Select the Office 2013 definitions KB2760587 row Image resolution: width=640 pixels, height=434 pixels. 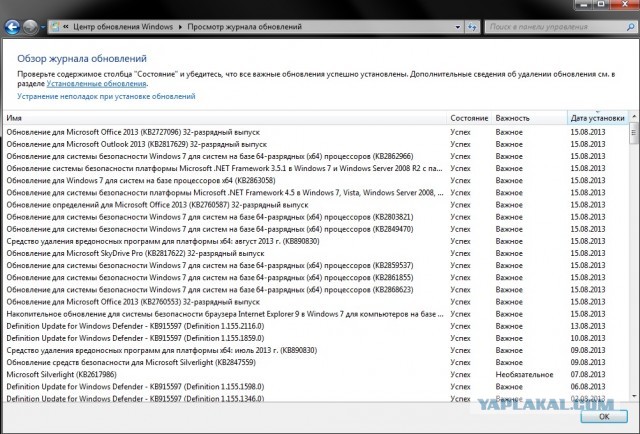tap(316, 205)
